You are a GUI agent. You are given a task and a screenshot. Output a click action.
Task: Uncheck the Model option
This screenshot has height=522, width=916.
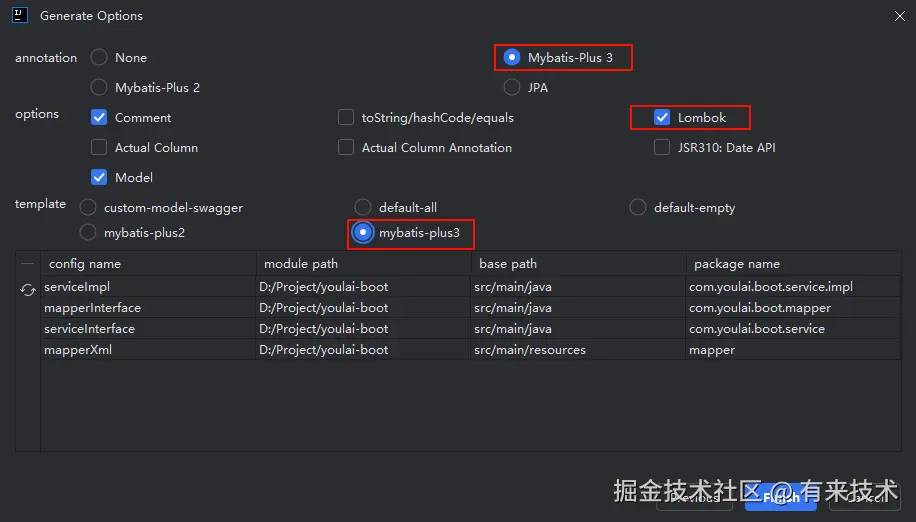click(x=99, y=177)
